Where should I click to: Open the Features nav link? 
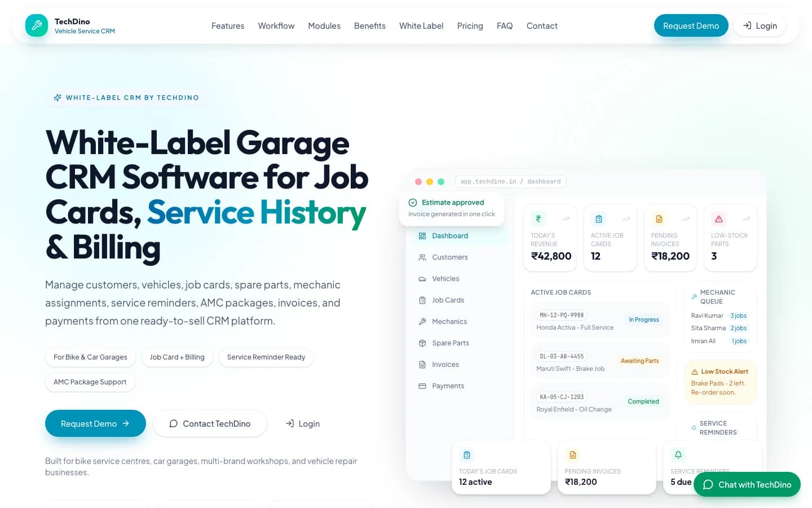click(228, 26)
